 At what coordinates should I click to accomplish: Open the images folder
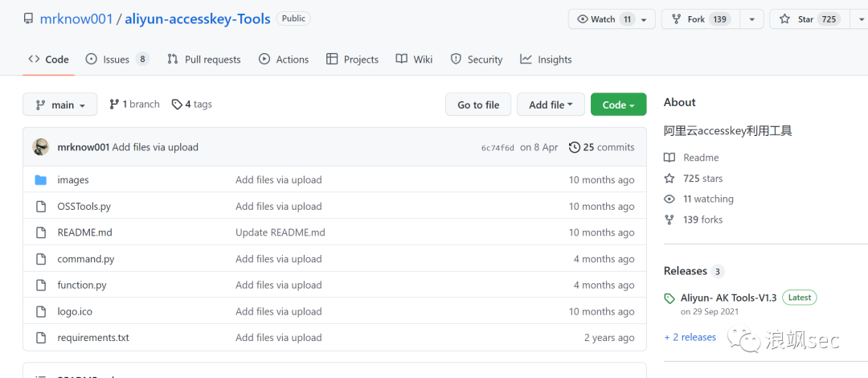(73, 180)
